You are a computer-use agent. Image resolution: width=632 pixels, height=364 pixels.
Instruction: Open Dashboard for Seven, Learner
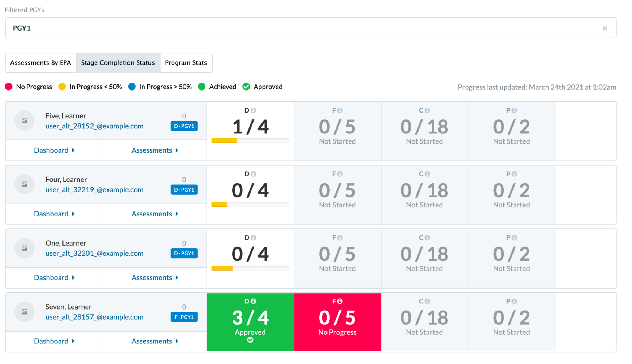point(54,341)
